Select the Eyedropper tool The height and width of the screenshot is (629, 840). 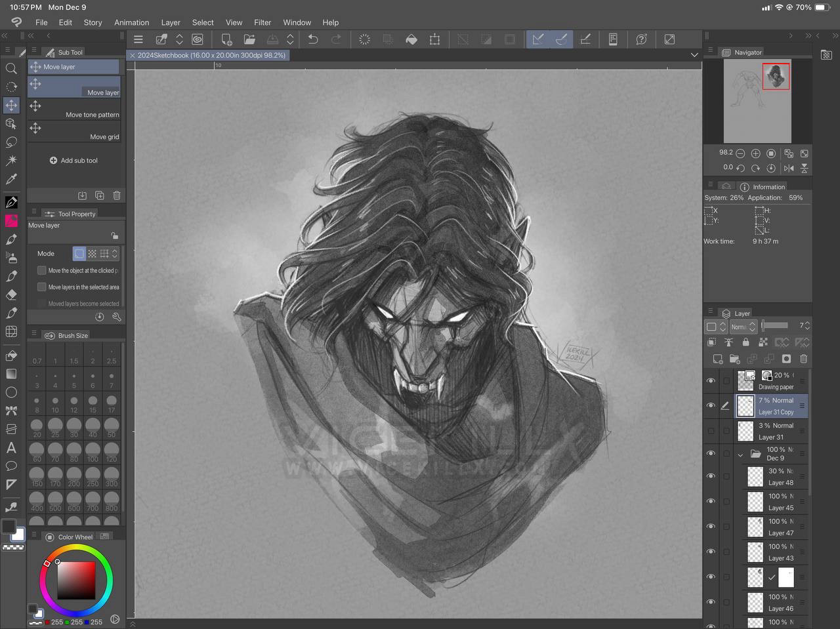coord(11,178)
